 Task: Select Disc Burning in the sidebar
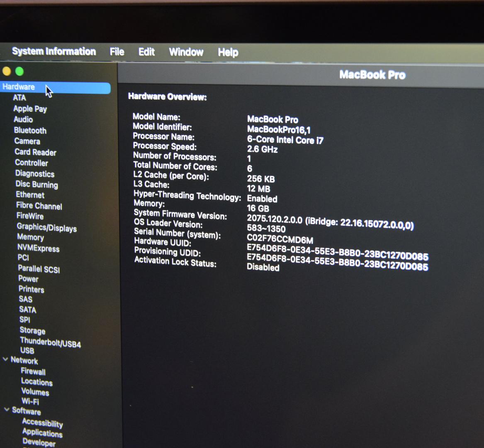pyautogui.click(x=37, y=184)
